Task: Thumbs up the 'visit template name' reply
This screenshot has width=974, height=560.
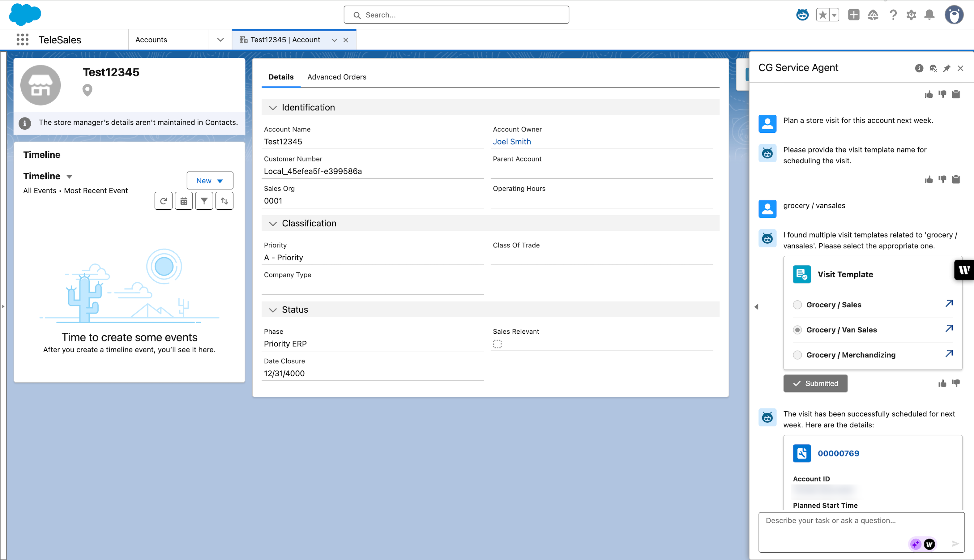Action: [x=929, y=180]
